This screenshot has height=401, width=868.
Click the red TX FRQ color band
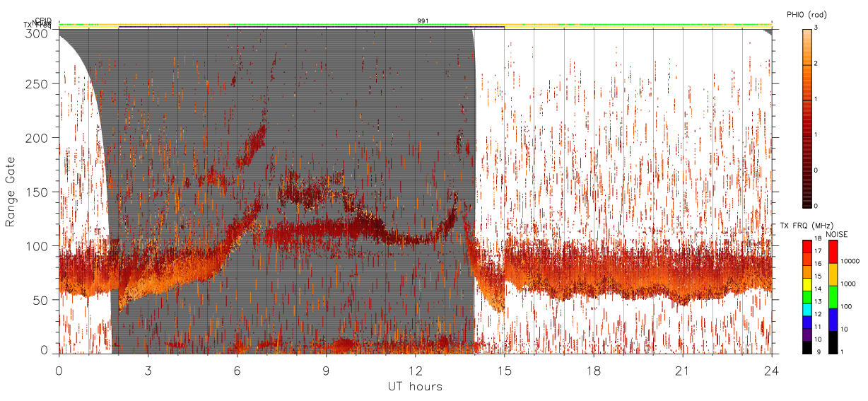807,247
